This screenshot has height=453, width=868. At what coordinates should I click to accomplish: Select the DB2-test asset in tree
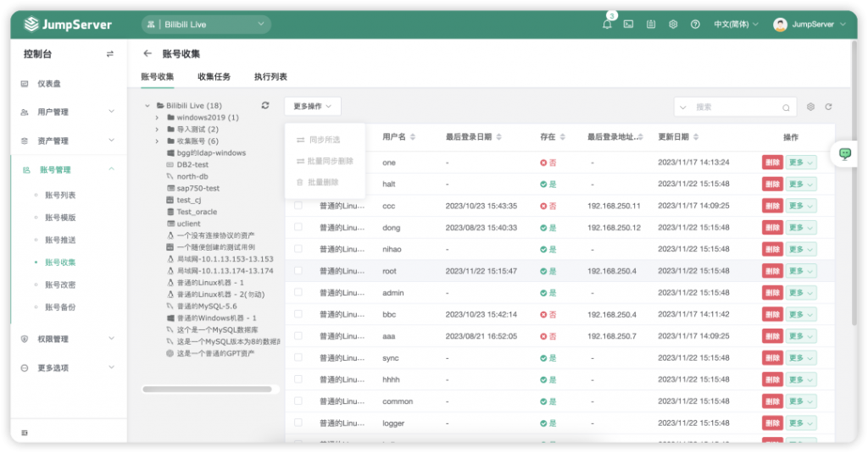[192, 164]
